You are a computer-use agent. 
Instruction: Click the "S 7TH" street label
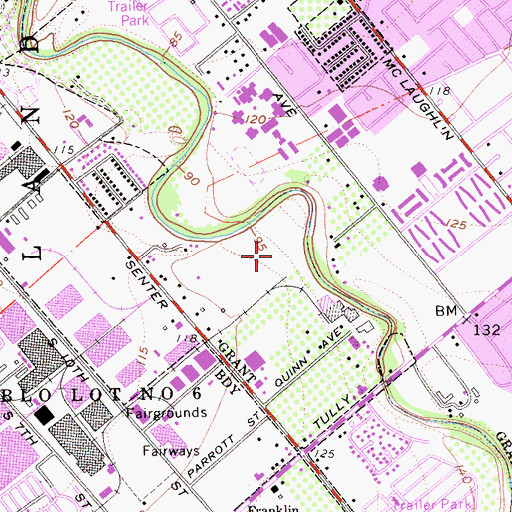click(21, 428)
